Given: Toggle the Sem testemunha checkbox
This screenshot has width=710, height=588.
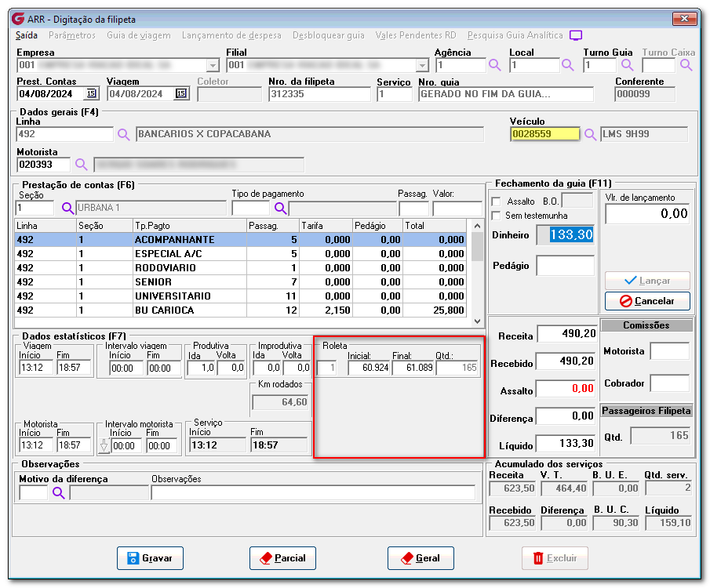Looking at the screenshot, I should pos(497,216).
